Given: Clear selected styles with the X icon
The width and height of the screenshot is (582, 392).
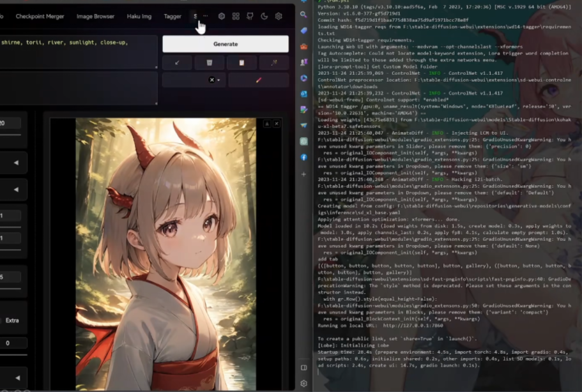Looking at the screenshot, I should [211, 80].
